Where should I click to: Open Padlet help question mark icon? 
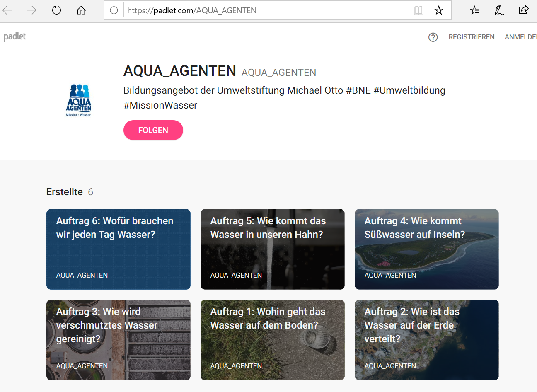(x=433, y=37)
